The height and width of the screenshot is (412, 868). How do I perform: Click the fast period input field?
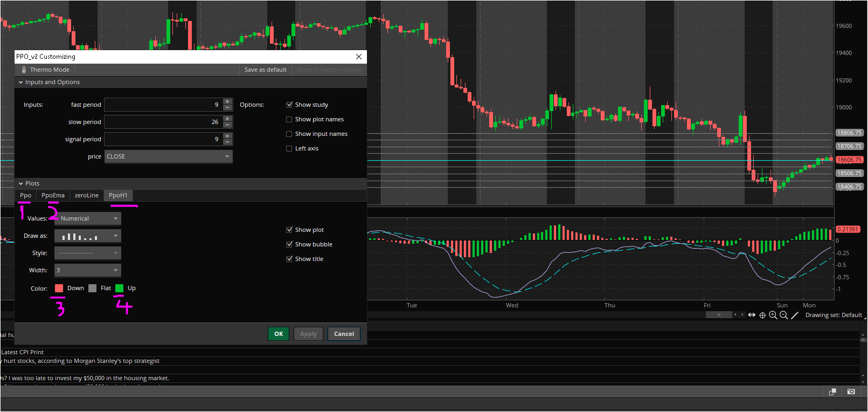click(x=163, y=105)
